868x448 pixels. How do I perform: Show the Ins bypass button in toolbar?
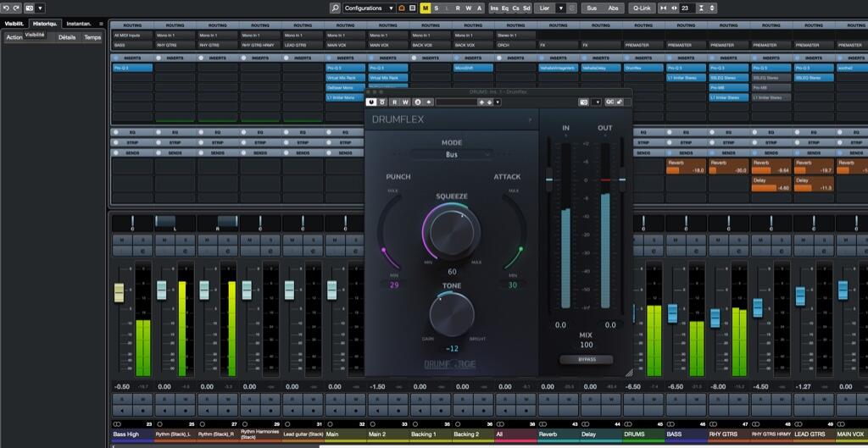[494, 8]
